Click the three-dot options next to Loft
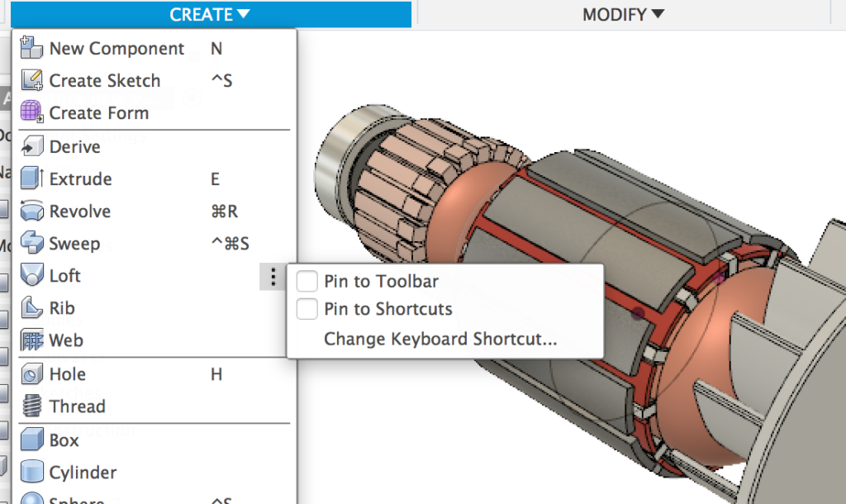This screenshot has height=504, width=846. (273, 277)
